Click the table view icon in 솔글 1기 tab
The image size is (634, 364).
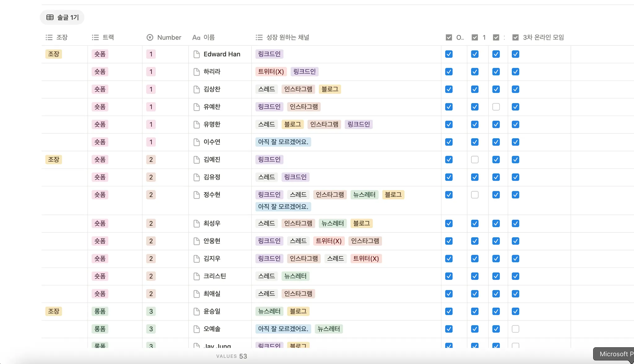click(50, 17)
